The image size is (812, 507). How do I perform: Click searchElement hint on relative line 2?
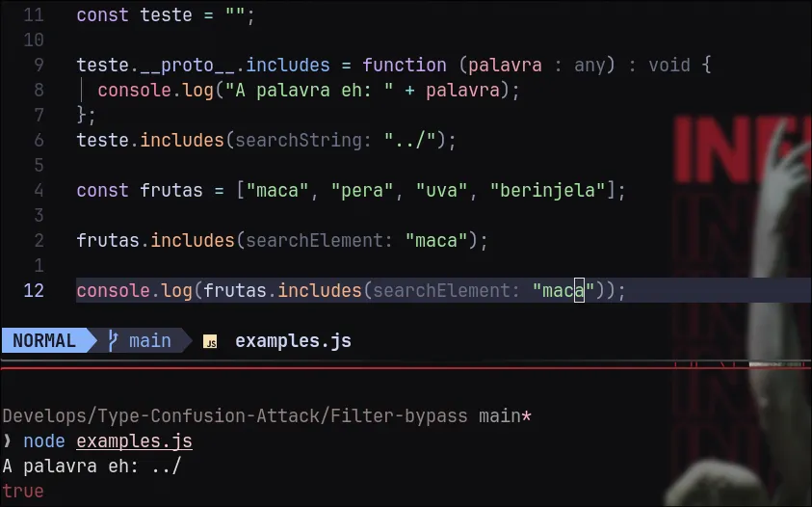319,241
